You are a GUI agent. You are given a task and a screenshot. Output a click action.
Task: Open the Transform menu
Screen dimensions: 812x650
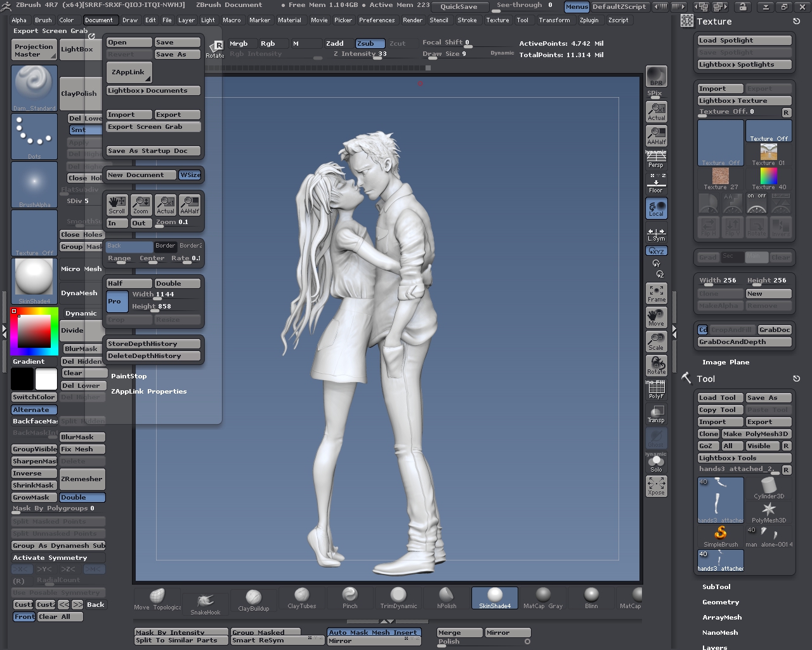coord(554,20)
